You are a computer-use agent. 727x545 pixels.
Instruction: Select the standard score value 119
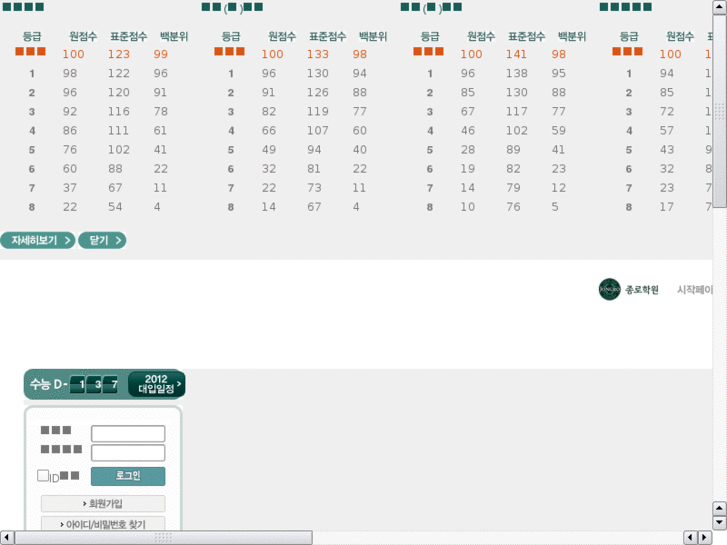[x=318, y=111]
